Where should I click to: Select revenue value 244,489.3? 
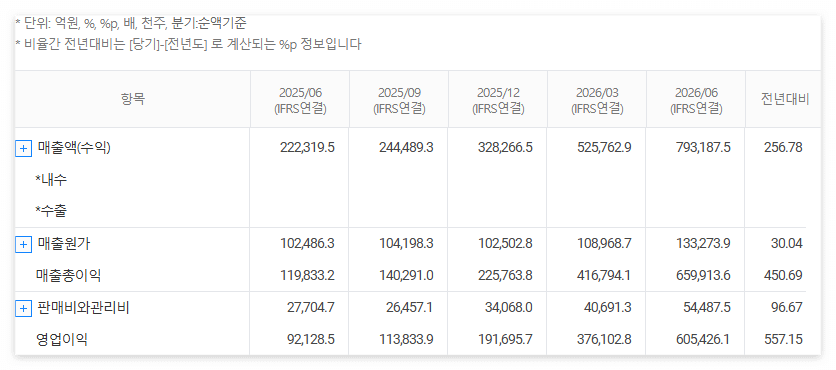406,148
